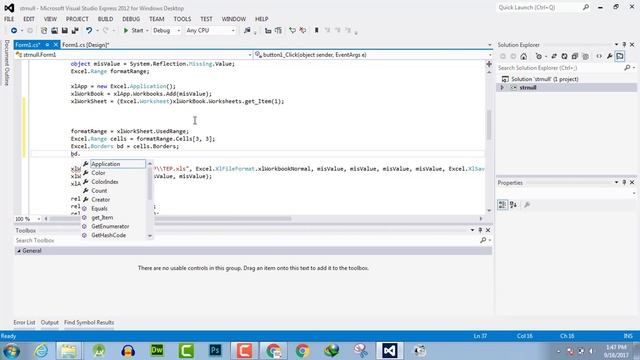Open the Start button dropdown arrow

click(147, 31)
